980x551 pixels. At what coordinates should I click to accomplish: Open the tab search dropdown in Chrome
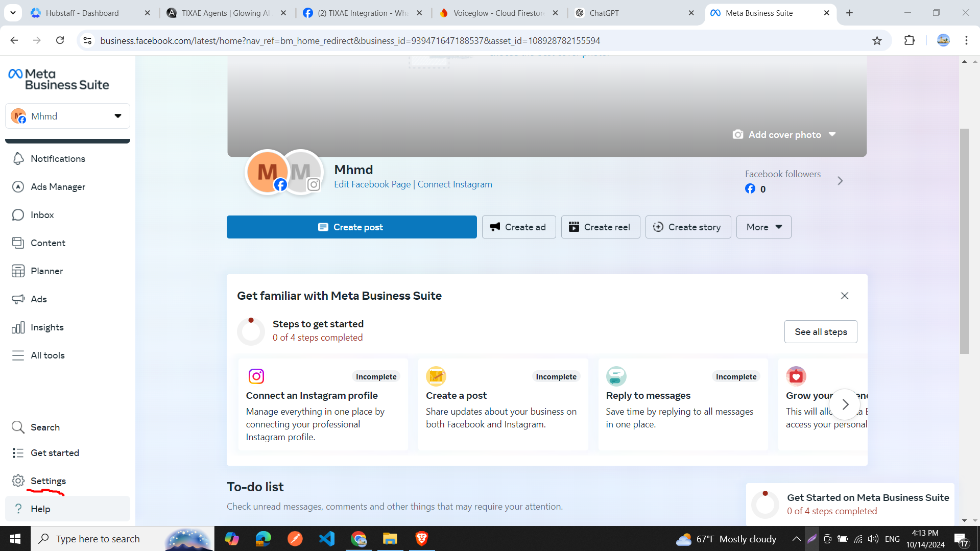13,13
